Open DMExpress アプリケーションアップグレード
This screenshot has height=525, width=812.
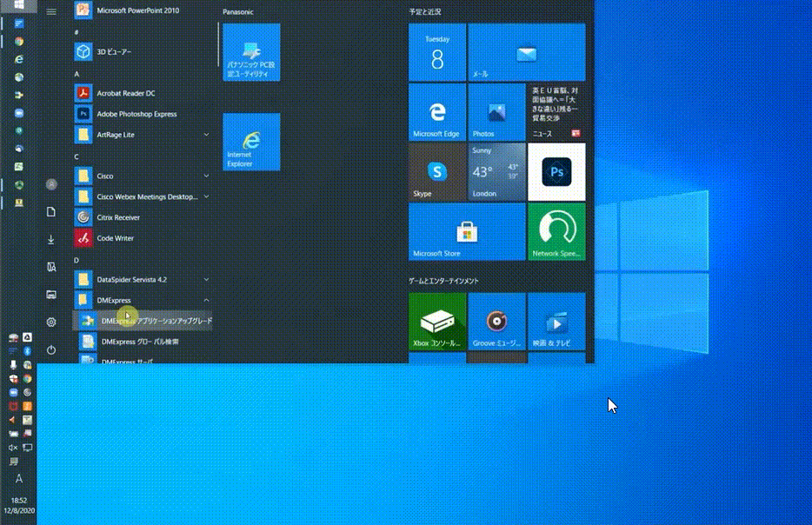coord(143,321)
